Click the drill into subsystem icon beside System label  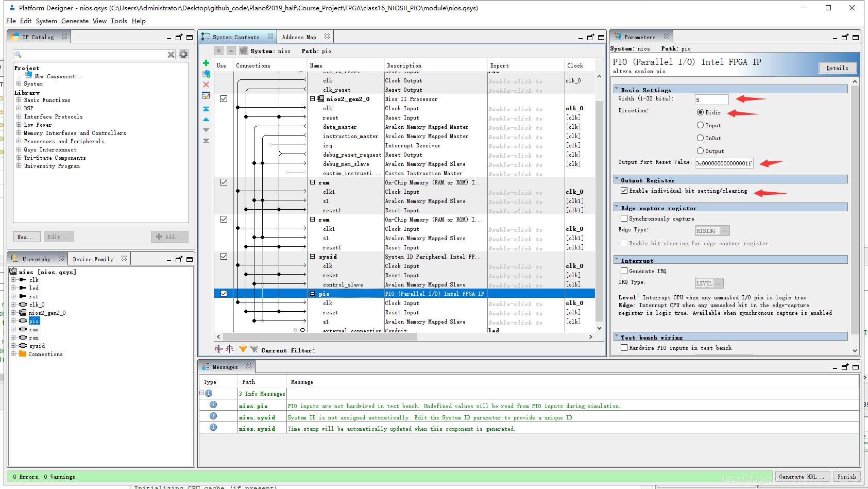pos(243,50)
